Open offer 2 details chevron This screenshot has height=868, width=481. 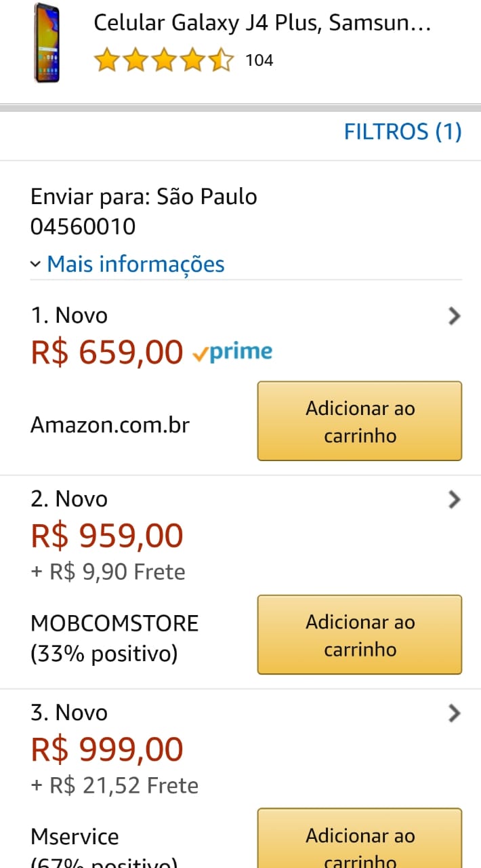[x=455, y=500]
